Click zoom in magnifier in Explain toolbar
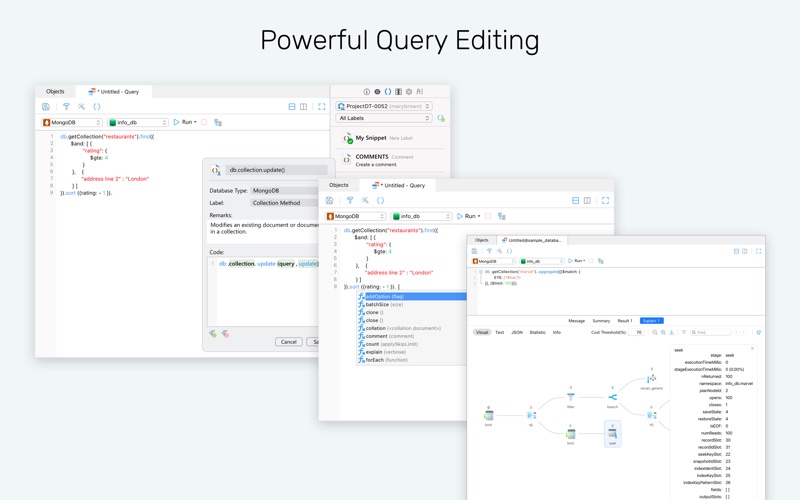 [x=663, y=332]
